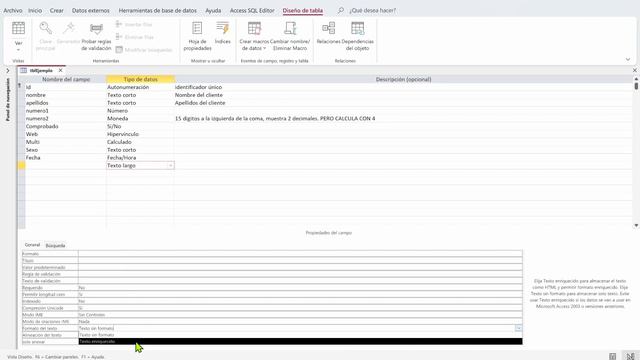The image size is (640, 360).
Task: Click the ¿Qué desea hacer? search box
Action: 372,10
